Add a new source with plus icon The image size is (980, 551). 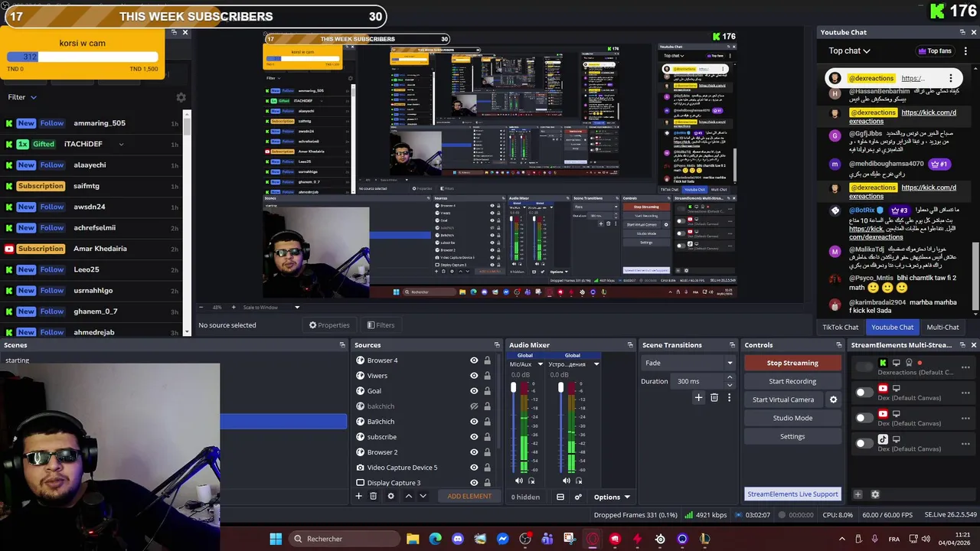click(358, 497)
